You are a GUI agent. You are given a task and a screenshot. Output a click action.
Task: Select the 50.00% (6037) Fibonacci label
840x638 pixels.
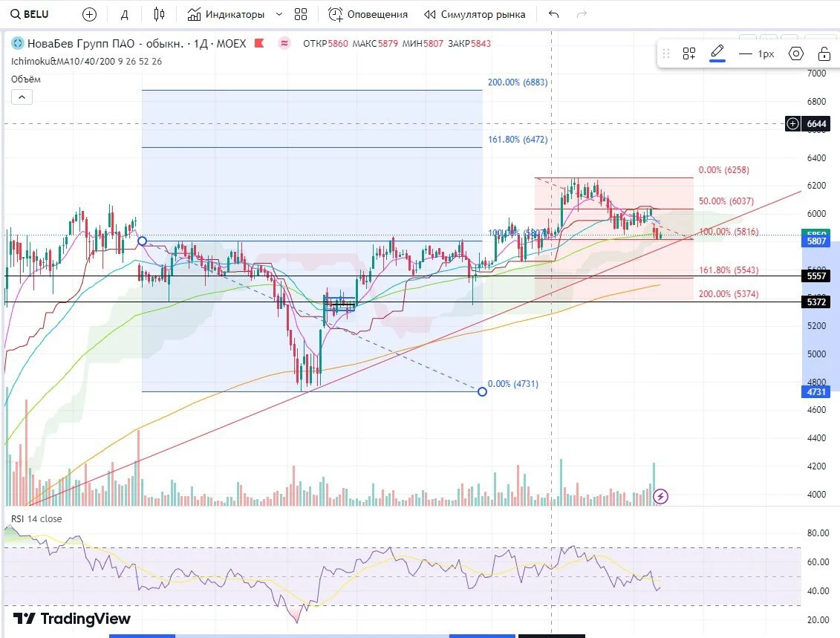pos(726,201)
